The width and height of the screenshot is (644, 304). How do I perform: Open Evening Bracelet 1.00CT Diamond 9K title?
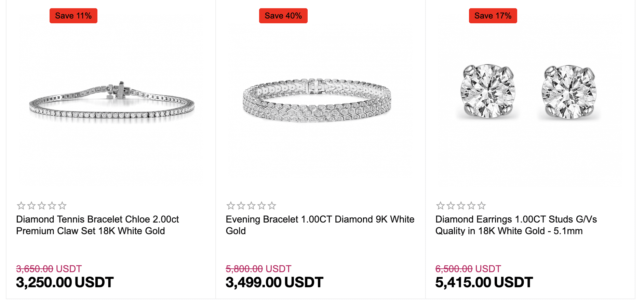[320, 225]
